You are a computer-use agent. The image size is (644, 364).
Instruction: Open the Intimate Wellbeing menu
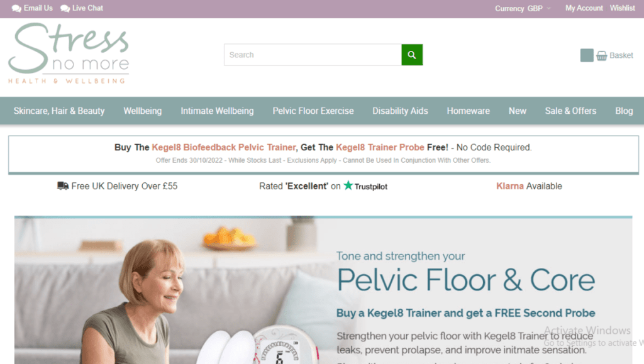[217, 111]
